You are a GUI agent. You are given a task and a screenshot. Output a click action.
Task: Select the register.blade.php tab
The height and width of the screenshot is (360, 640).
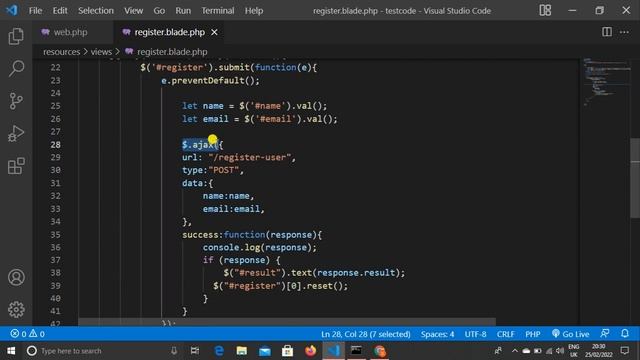click(x=169, y=32)
